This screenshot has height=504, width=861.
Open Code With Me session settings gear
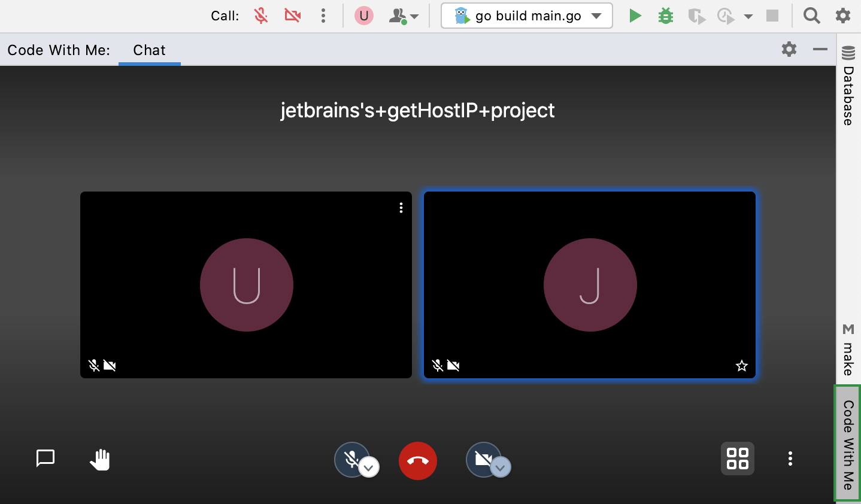789,50
